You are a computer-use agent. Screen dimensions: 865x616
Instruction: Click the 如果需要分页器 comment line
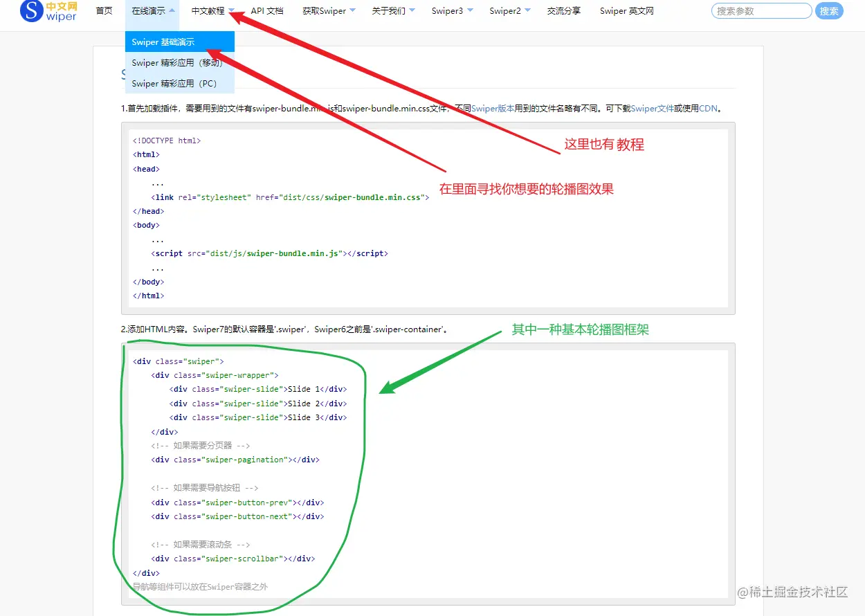coord(201,446)
